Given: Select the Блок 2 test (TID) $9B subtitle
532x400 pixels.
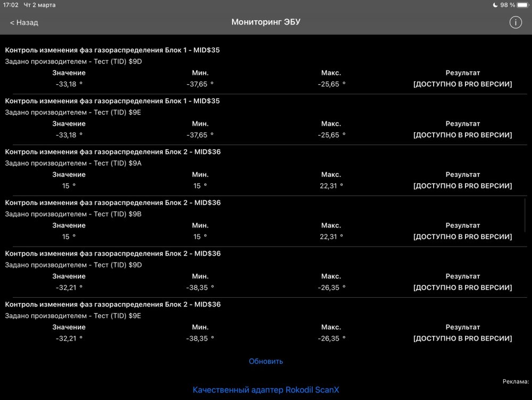Looking at the screenshot, I should click(x=73, y=214).
